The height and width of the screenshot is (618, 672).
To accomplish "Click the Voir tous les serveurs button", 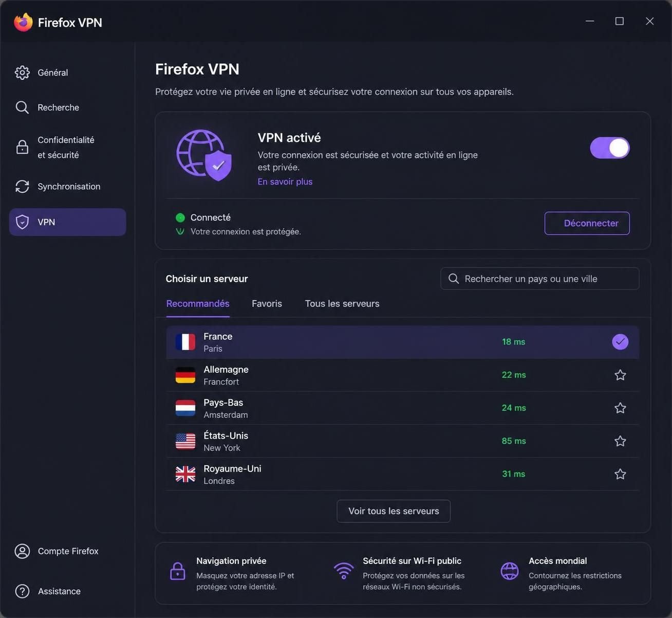I will (x=394, y=511).
